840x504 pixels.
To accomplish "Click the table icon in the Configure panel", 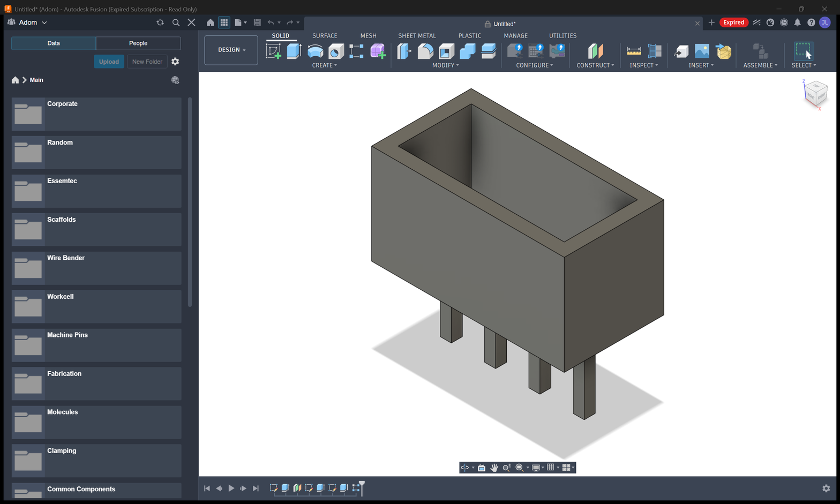I will [x=536, y=51].
